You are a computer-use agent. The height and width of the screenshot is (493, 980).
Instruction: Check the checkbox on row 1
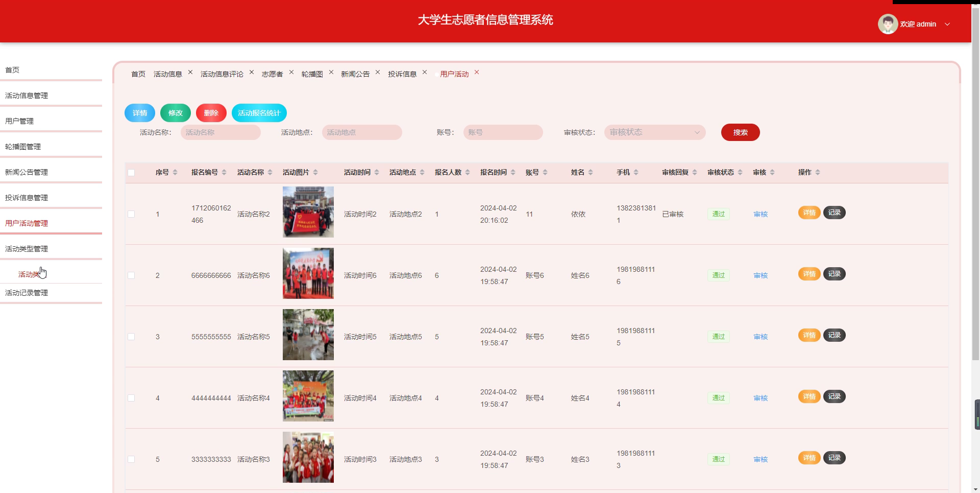131,214
